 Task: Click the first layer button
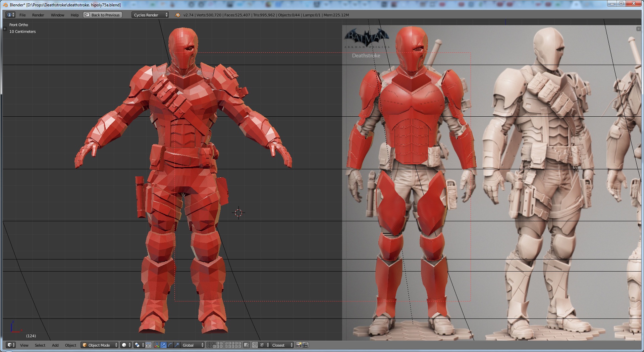point(208,343)
